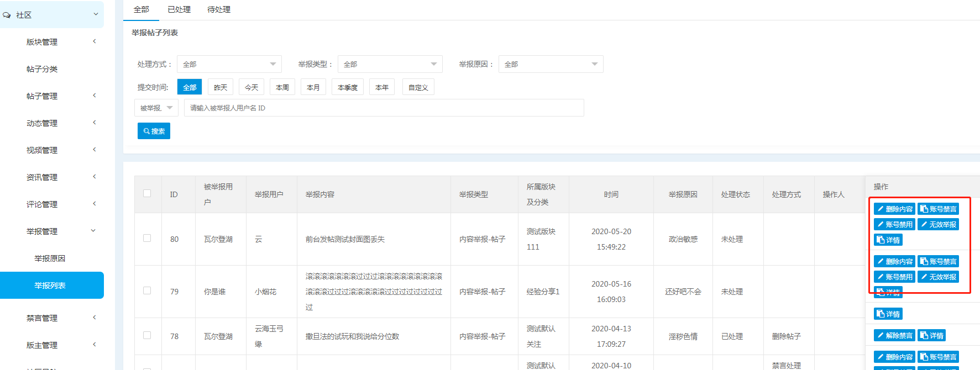Expand 视频管理 in sidebar

tap(52, 150)
